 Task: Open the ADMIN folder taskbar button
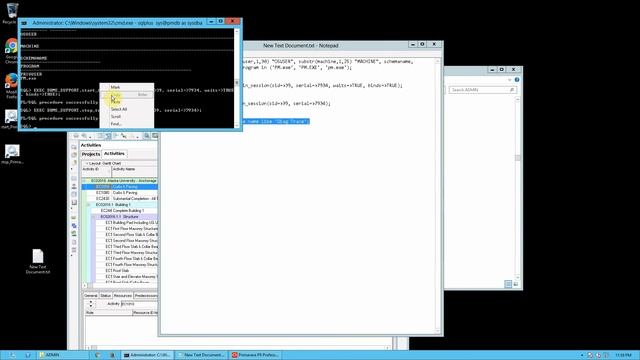(x=62, y=355)
